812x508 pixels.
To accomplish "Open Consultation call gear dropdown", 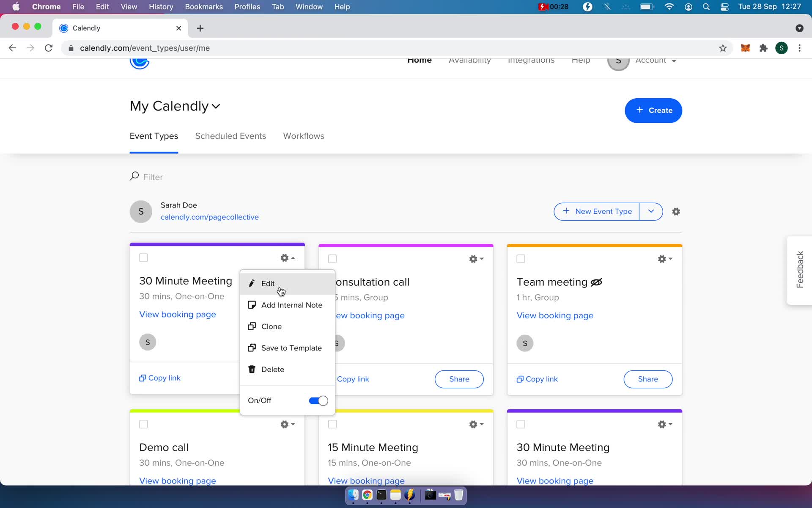I will click(476, 259).
